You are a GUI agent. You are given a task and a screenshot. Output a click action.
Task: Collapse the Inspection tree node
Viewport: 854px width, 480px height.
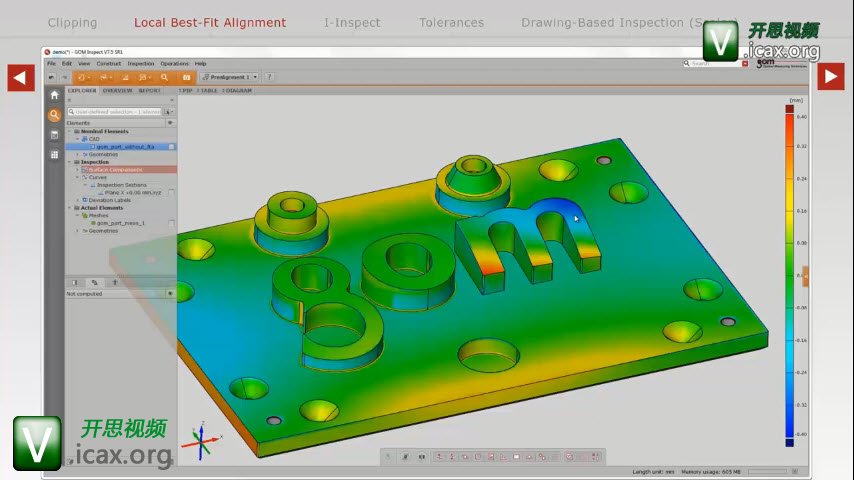click(69, 162)
